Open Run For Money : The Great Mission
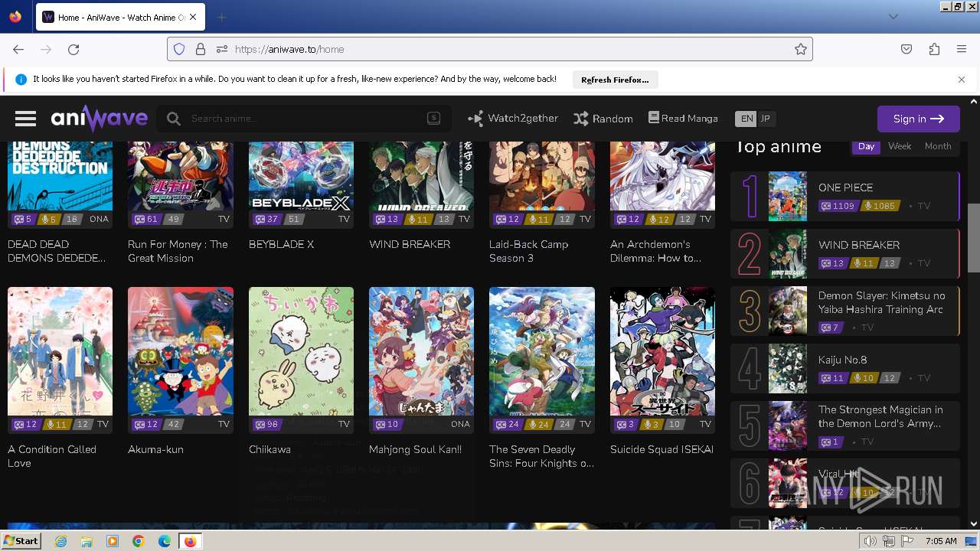 178,251
